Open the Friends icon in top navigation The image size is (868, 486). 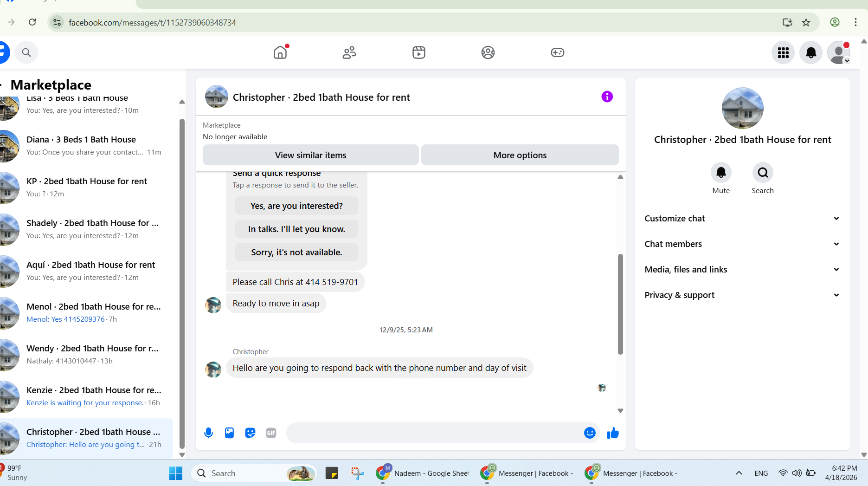click(349, 52)
